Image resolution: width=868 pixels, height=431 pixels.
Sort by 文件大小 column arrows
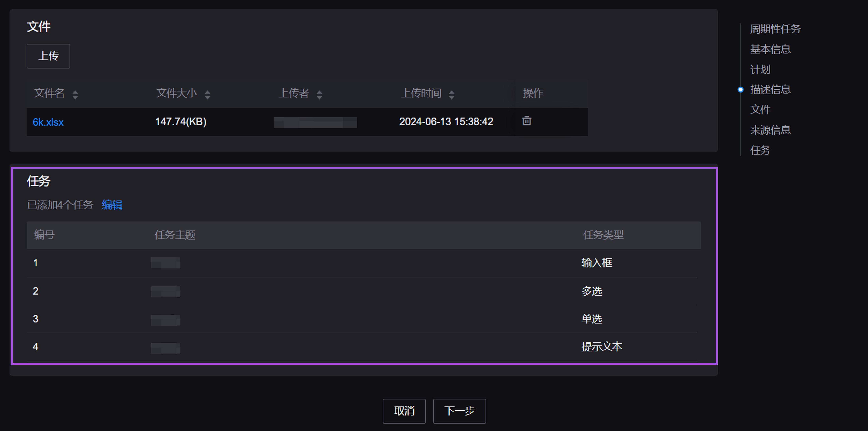tap(208, 95)
